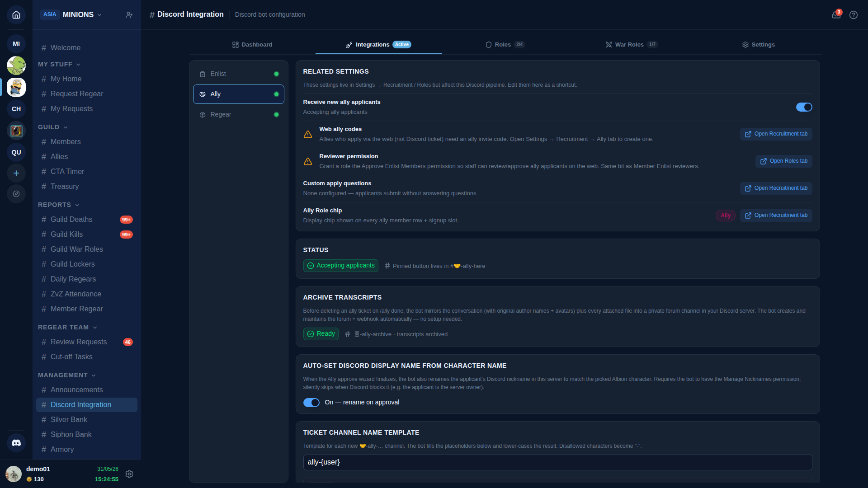Click the ticket channel name template field
The image size is (868, 488).
coord(557,462)
